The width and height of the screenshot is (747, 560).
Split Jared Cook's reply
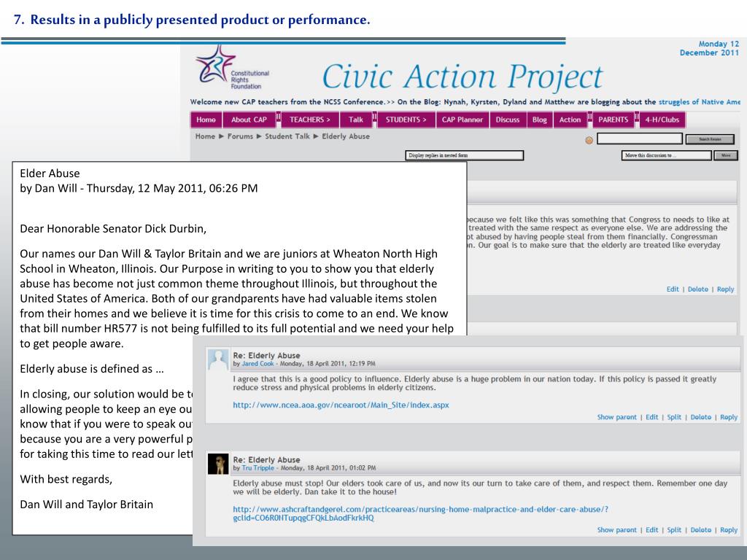point(674,417)
